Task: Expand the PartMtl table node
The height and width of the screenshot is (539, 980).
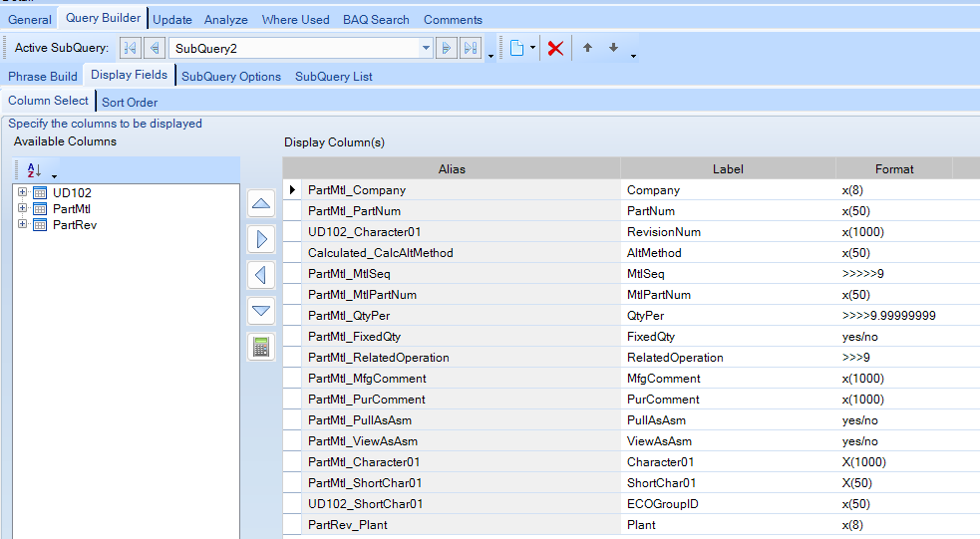Action: (22, 208)
